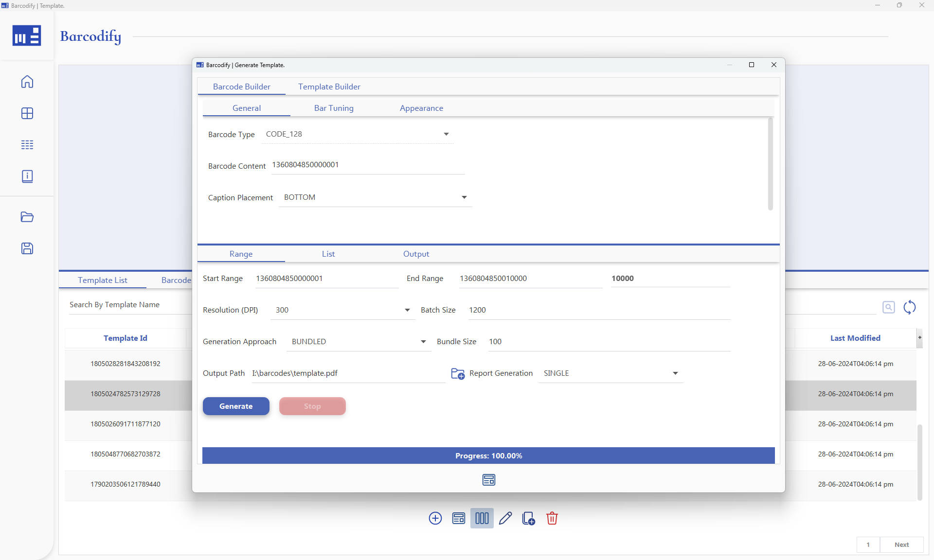Open the Barcode Type dropdown

pos(446,134)
